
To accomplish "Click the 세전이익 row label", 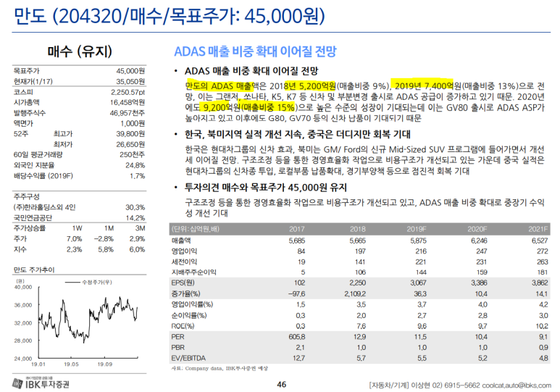I will click(x=184, y=262).
